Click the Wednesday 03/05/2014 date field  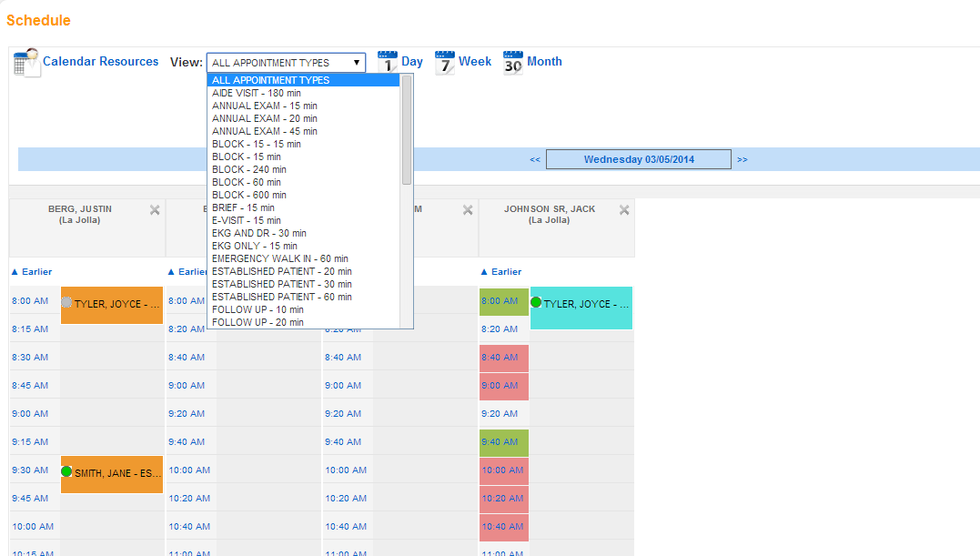click(x=639, y=160)
